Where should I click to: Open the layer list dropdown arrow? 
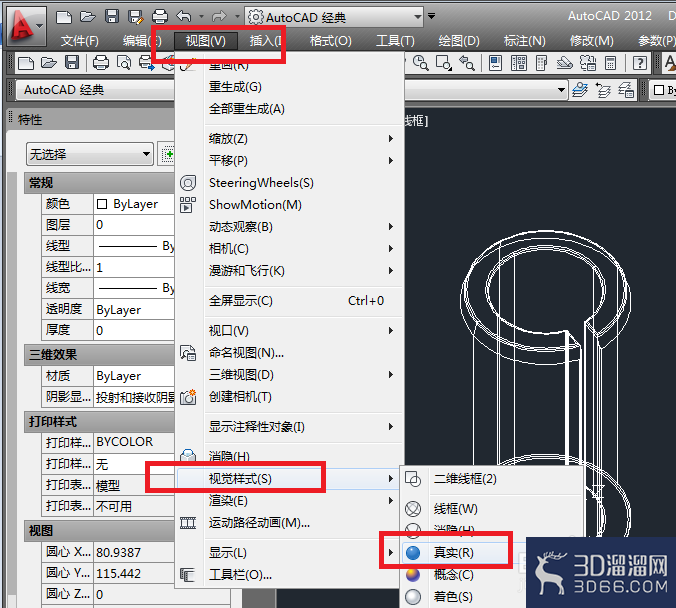561,90
